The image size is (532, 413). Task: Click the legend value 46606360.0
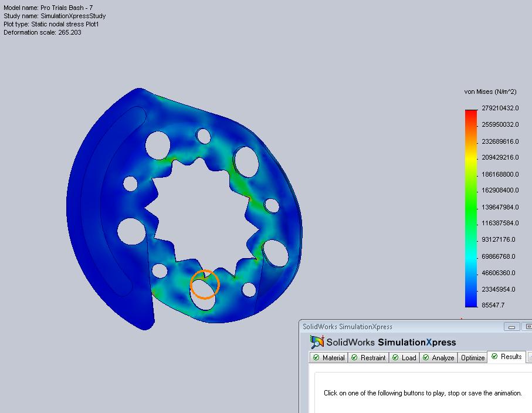(x=499, y=273)
